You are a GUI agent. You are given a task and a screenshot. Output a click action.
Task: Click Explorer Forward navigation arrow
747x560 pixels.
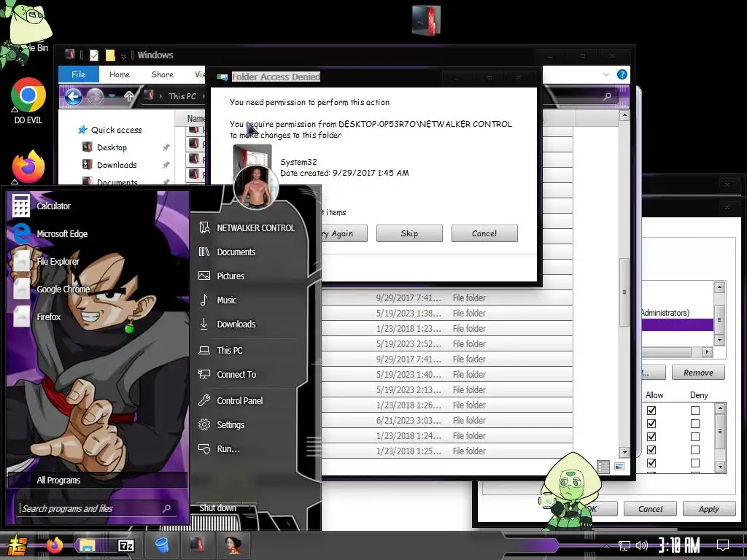pyautogui.click(x=95, y=97)
